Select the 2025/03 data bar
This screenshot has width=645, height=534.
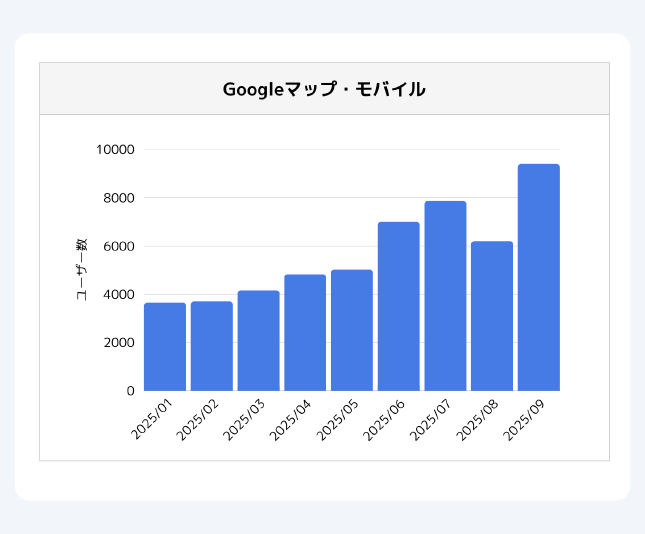click(258, 341)
